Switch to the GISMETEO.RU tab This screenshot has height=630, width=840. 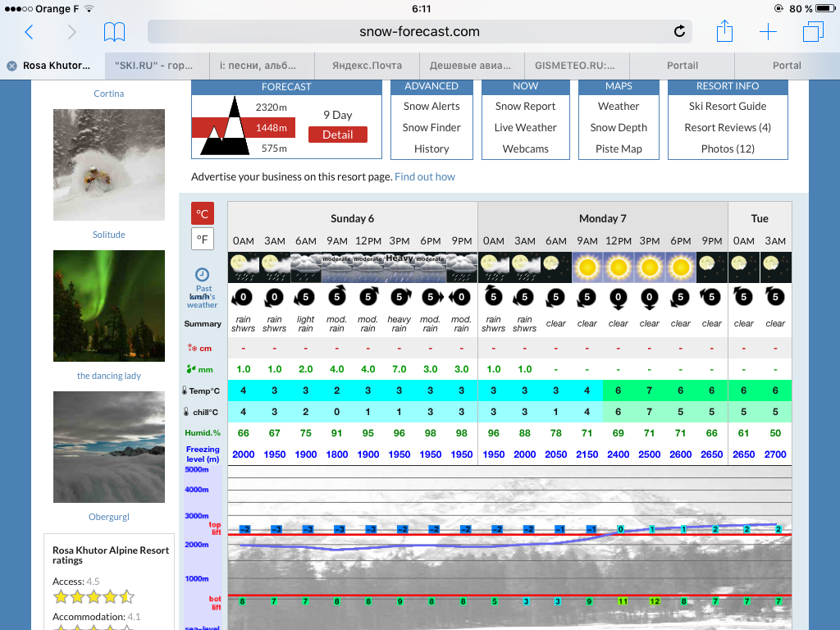point(575,66)
